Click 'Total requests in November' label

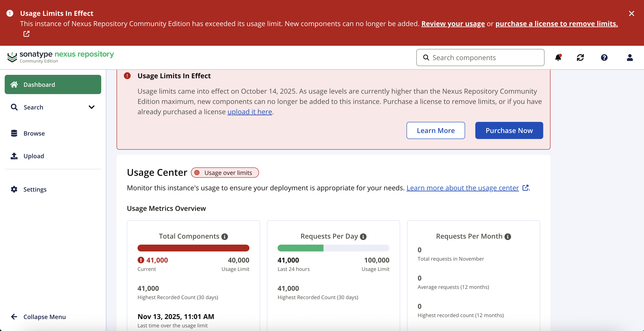451,259
